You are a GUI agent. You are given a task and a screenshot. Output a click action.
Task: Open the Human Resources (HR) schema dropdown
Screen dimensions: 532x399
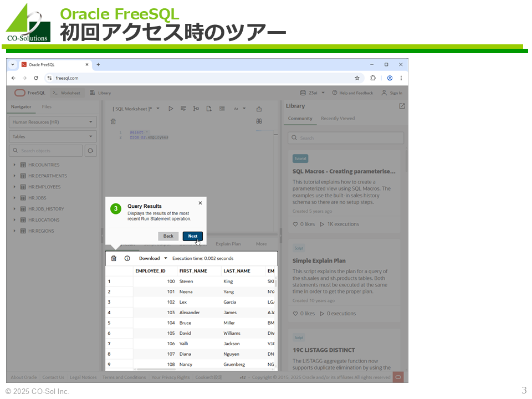[53, 122]
